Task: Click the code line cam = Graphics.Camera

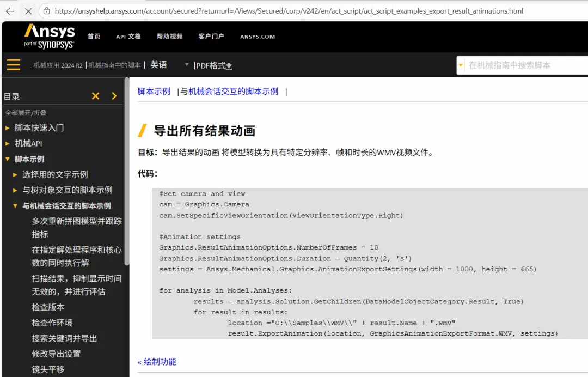Action: pyautogui.click(x=204, y=205)
